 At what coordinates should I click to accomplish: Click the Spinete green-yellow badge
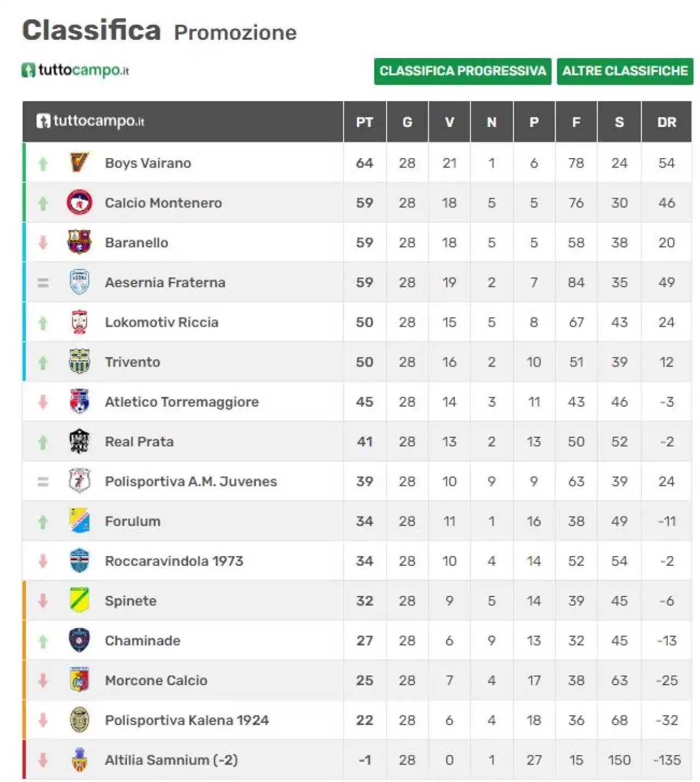(x=79, y=600)
